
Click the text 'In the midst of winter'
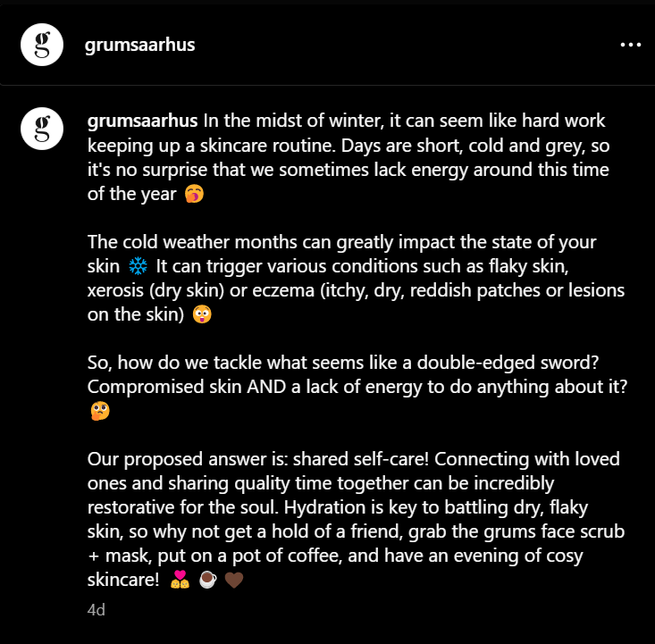[293, 121]
